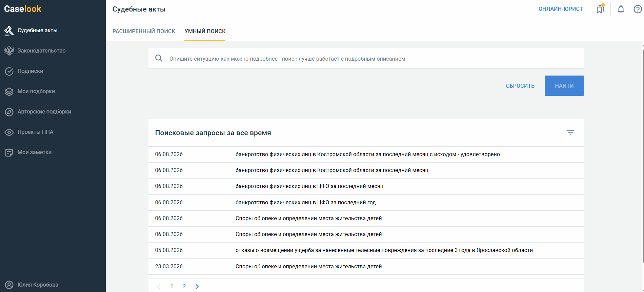Open the query ending with 'с исходом - удовлетворено'
Viewport: 644px width, 292px height.
(x=366, y=154)
